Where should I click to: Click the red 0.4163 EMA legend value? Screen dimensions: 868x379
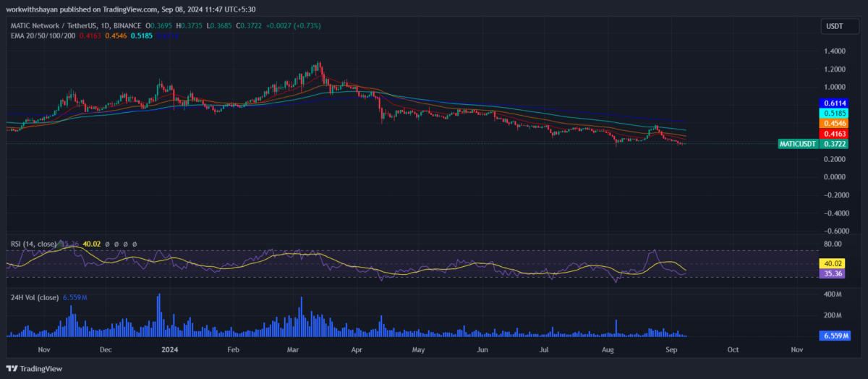pos(90,35)
